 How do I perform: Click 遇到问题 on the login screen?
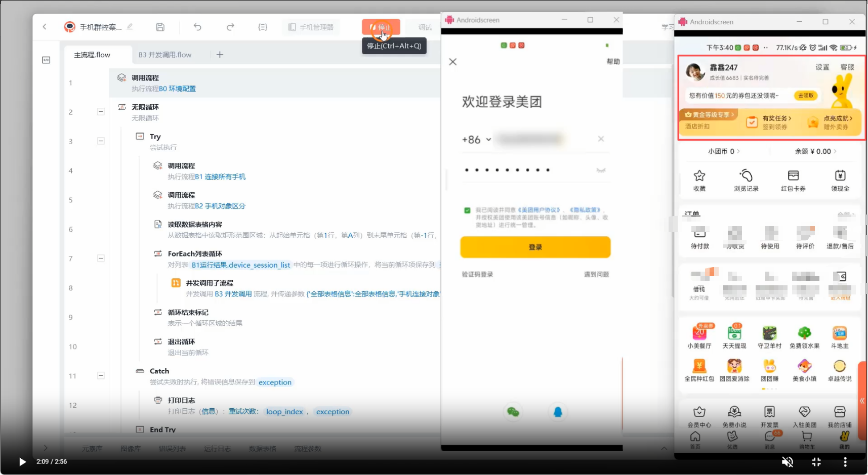(597, 274)
